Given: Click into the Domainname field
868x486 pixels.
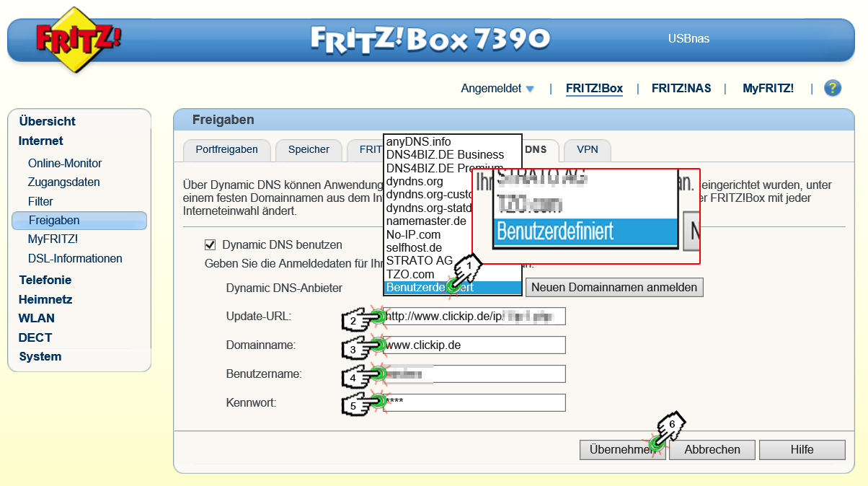Looking at the screenshot, I should point(474,345).
